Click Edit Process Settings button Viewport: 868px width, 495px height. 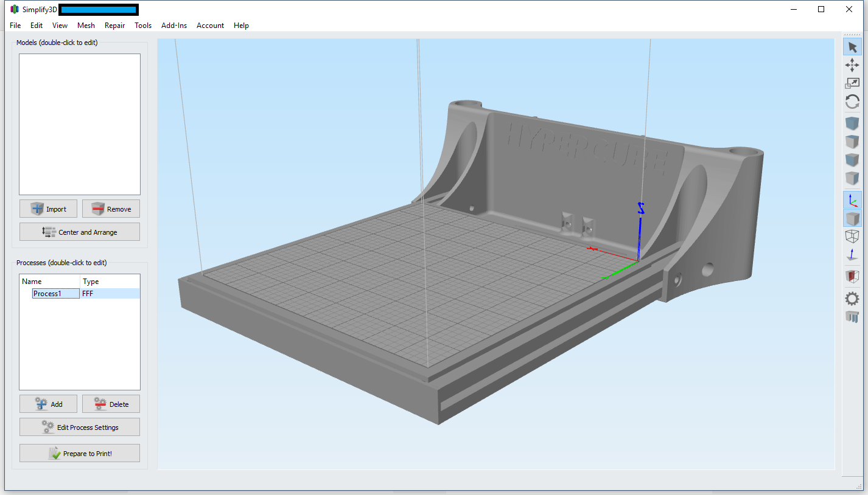click(x=80, y=427)
